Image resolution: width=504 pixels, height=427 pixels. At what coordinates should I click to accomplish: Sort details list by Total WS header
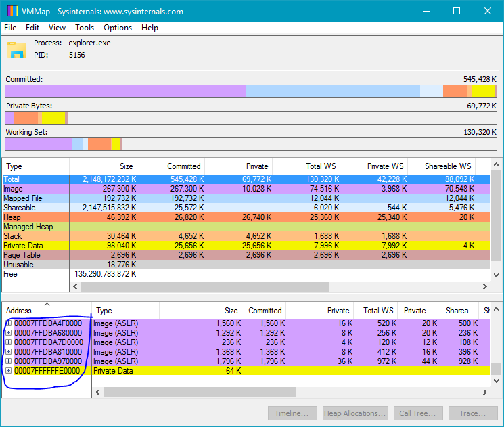point(375,311)
